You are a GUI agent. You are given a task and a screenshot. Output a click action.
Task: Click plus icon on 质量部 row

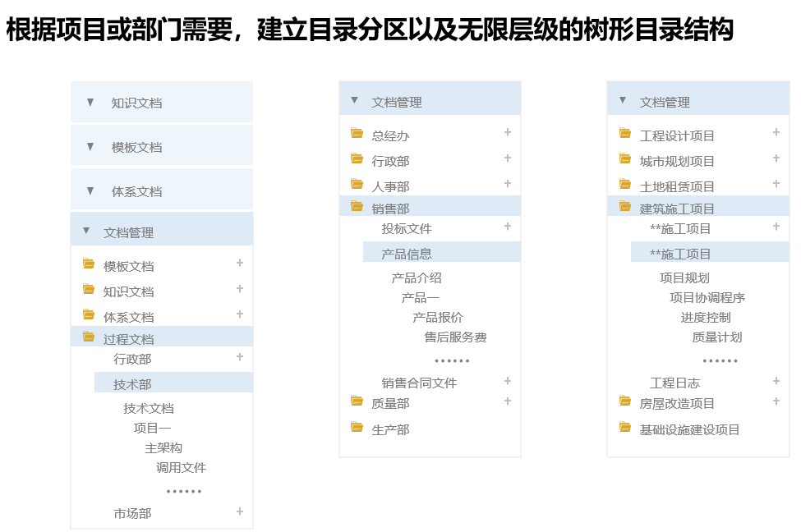pyautogui.click(x=508, y=401)
